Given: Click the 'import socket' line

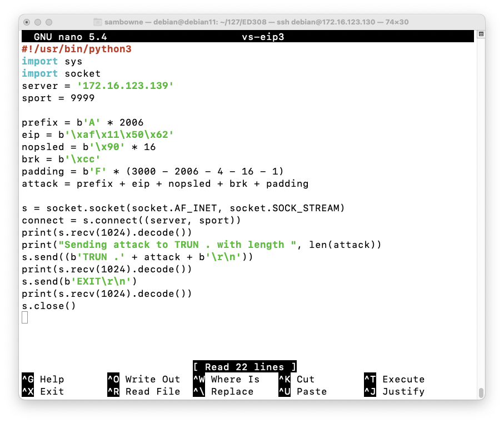Looking at the screenshot, I should point(61,73).
